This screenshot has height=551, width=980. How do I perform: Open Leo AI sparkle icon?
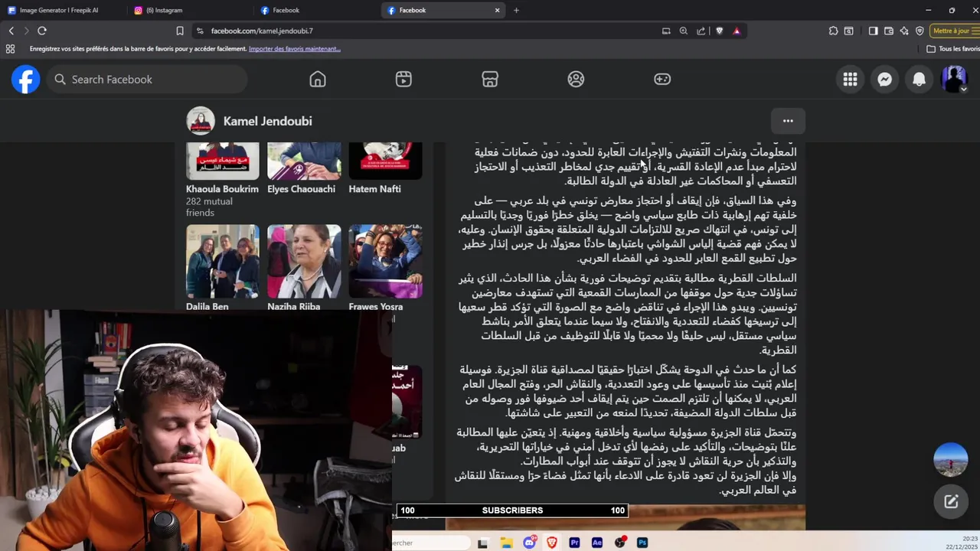(x=904, y=31)
